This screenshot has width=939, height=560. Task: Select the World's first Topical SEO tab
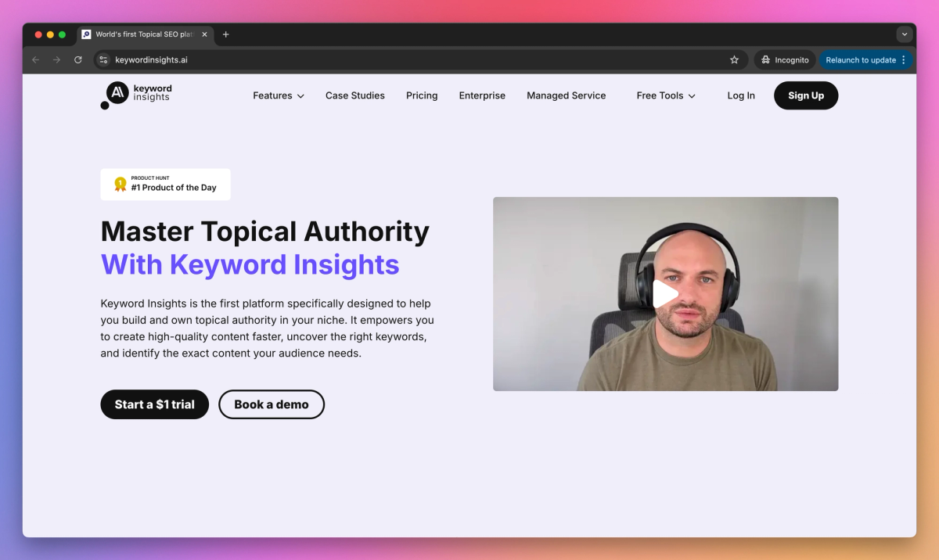pos(145,34)
